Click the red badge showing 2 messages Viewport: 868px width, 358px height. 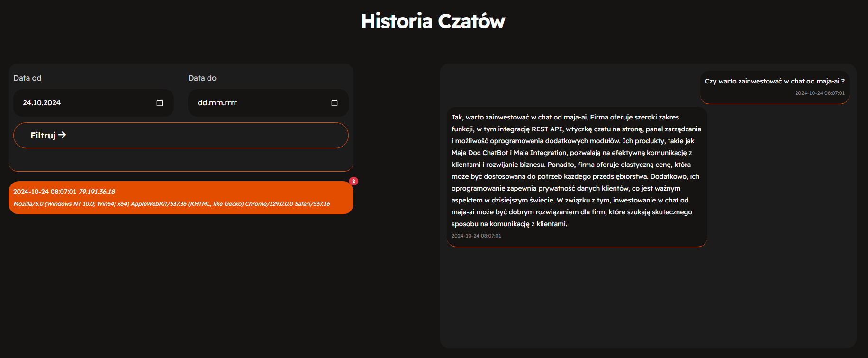coord(353,181)
